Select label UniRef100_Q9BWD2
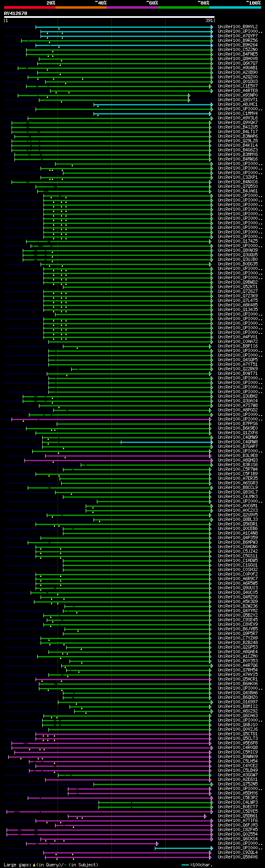Screen dimensions: 265x868 click(238, 282)
